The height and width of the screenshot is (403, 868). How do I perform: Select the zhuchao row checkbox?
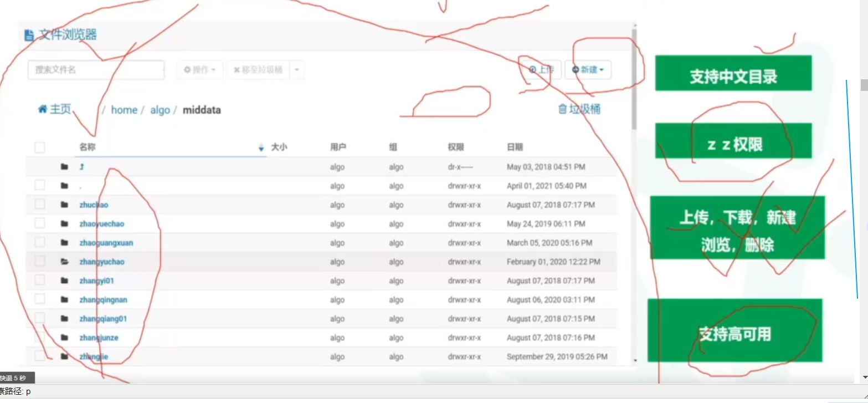40,204
